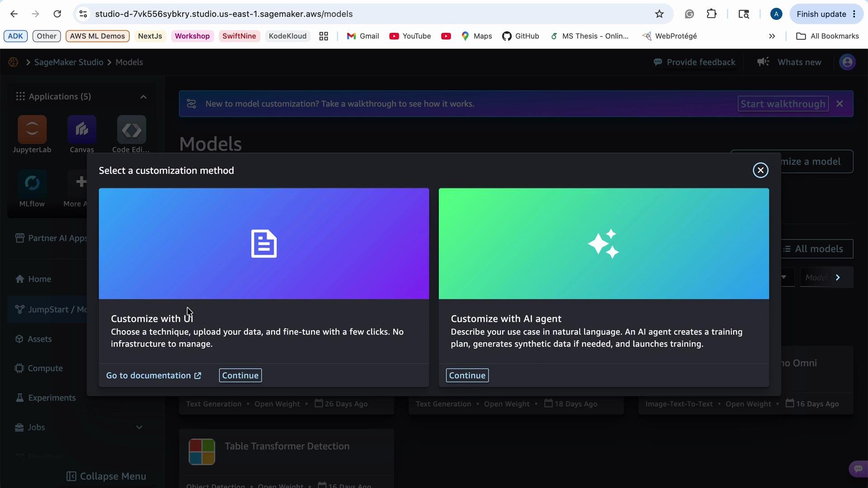
Task: Bookmark this page with star icon
Action: pyautogui.click(x=659, y=14)
